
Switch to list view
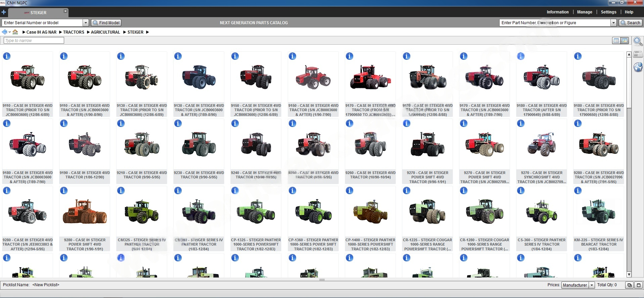coord(616,41)
